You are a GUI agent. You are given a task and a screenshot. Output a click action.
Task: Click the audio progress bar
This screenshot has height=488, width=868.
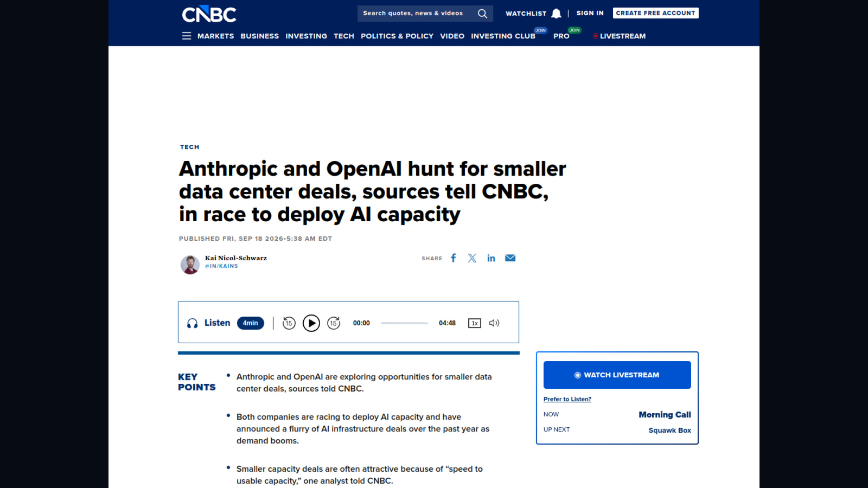(405, 323)
